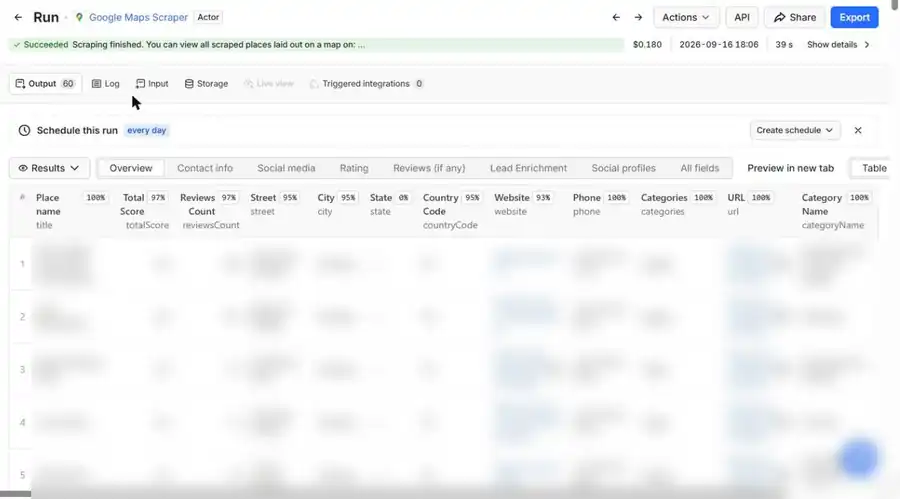This screenshot has width=900, height=499.
Task: Click the clock icon by Schedule this run
Action: [24, 130]
